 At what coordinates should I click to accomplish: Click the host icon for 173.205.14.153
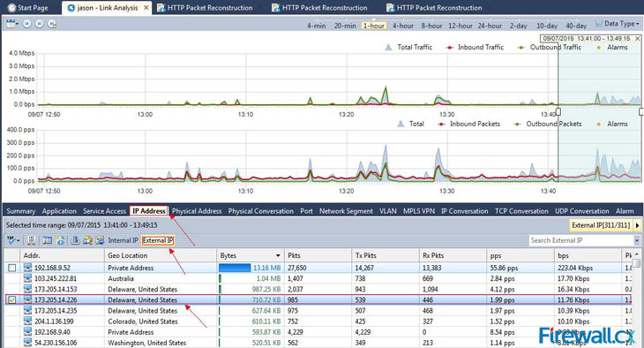pos(27,289)
